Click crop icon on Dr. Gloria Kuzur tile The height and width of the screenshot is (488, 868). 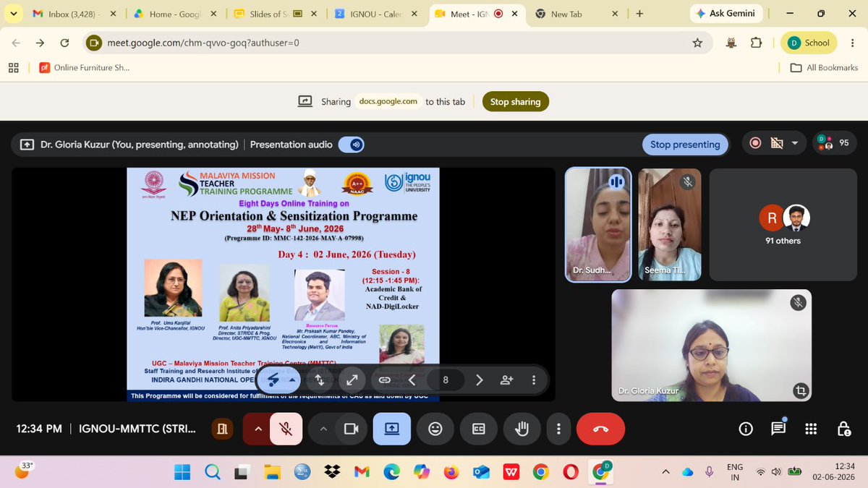pyautogui.click(x=800, y=390)
